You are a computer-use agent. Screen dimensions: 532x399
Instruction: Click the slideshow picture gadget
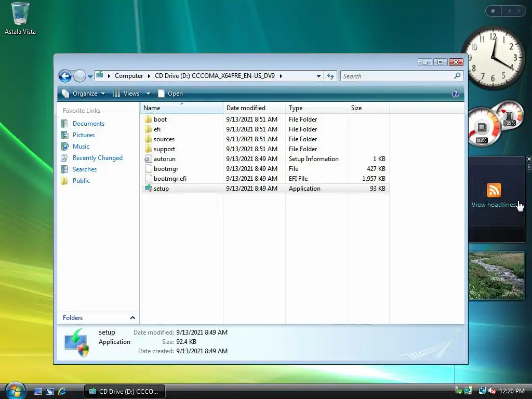pyautogui.click(x=496, y=276)
